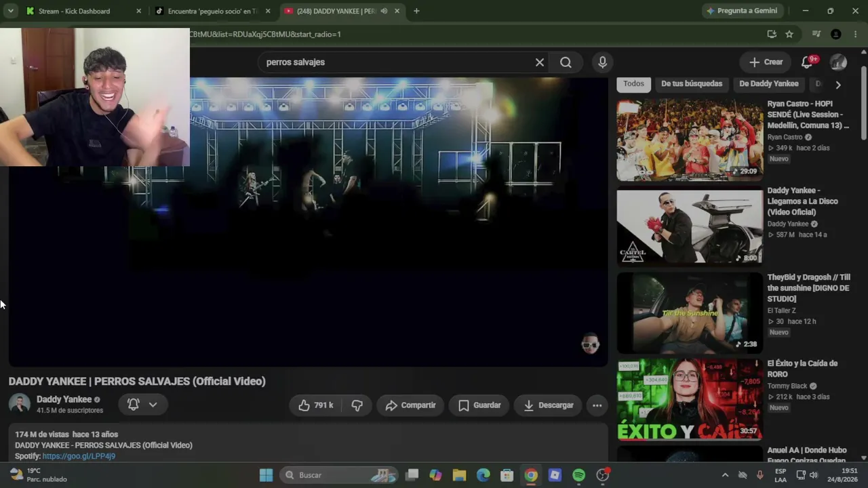Open the Copilot icon in the taskbar
This screenshot has width=868, height=488.
click(x=435, y=475)
